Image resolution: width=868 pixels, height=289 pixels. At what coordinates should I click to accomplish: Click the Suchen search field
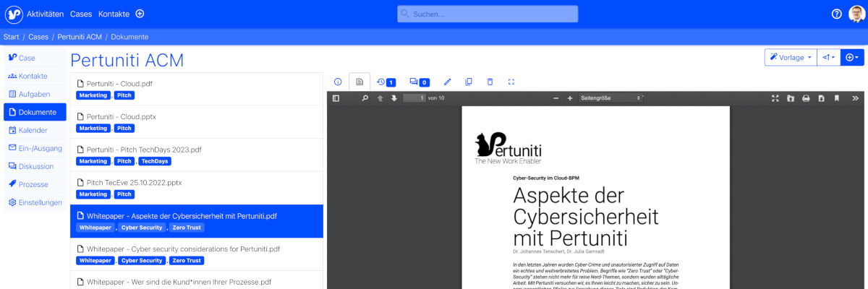pyautogui.click(x=488, y=14)
